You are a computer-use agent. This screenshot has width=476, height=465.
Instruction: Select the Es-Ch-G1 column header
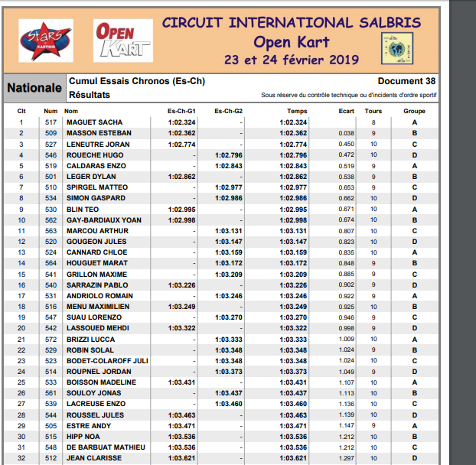(x=181, y=111)
